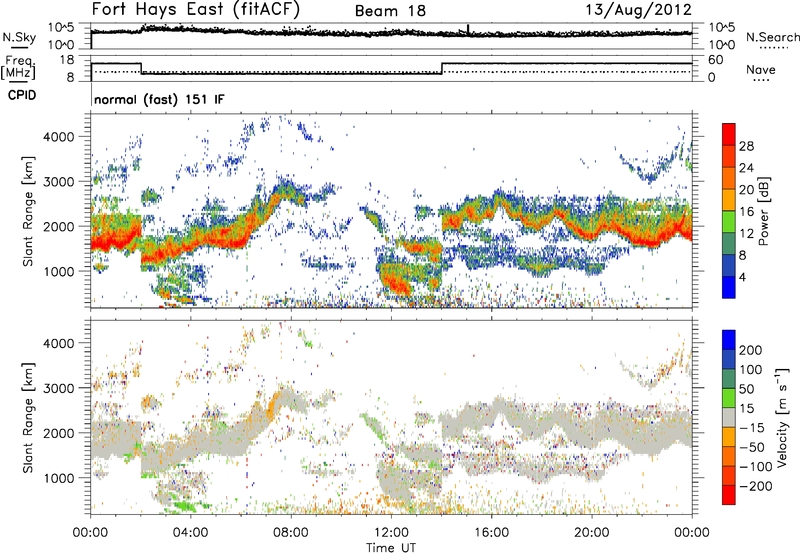Image resolution: width=800 pixels, height=554 pixels.
Task: Click the 'CPID' row label
Action: click(22, 95)
